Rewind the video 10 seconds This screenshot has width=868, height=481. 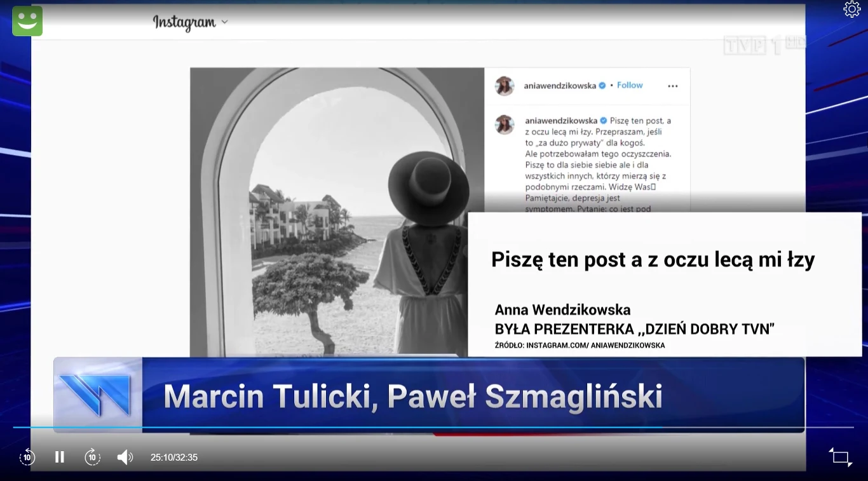tap(27, 457)
